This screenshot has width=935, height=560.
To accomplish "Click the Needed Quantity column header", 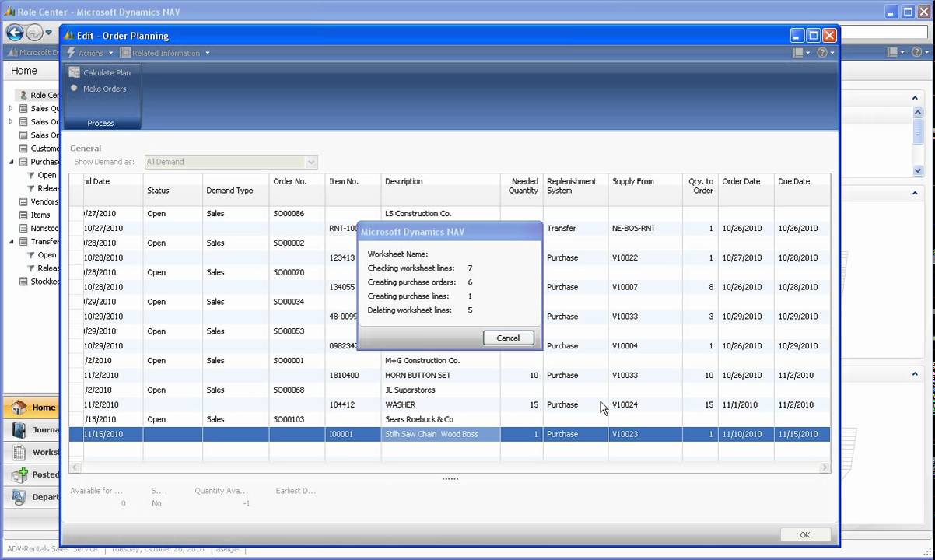I will coord(521,190).
